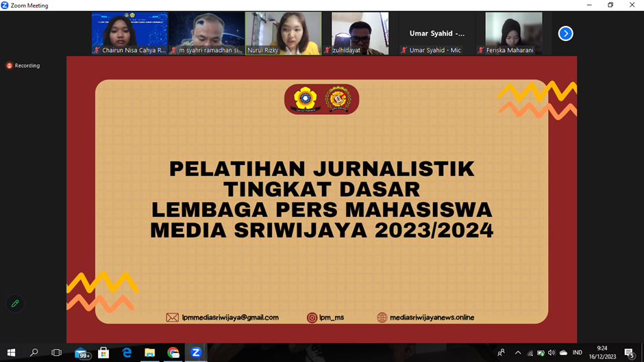Open Microsoft Edge from taskbar
Image resolution: width=644 pixels, height=362 pixels.
click(127, 352)
